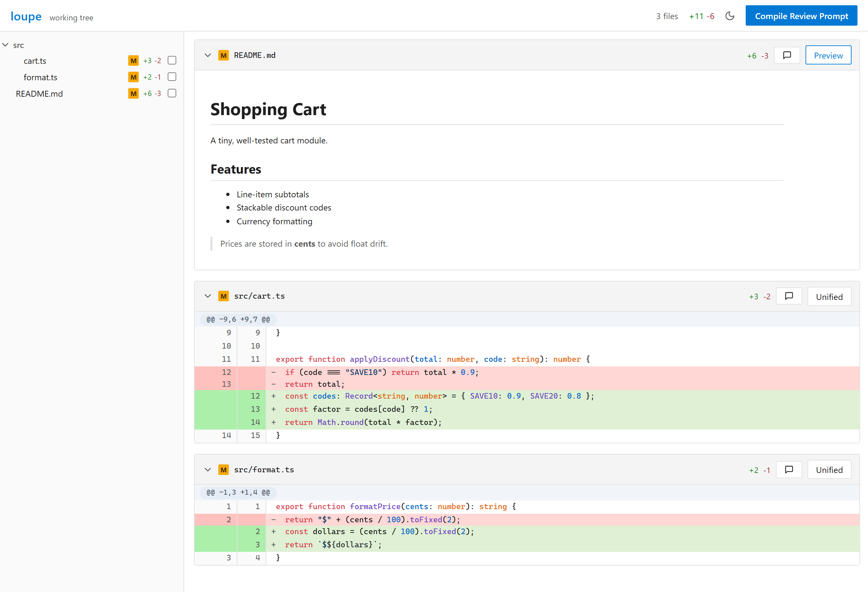Click the M badge beside README.md in sidebar
This screenshot has width=868, height=592.
pyautogui.click(x=133, y=93)
